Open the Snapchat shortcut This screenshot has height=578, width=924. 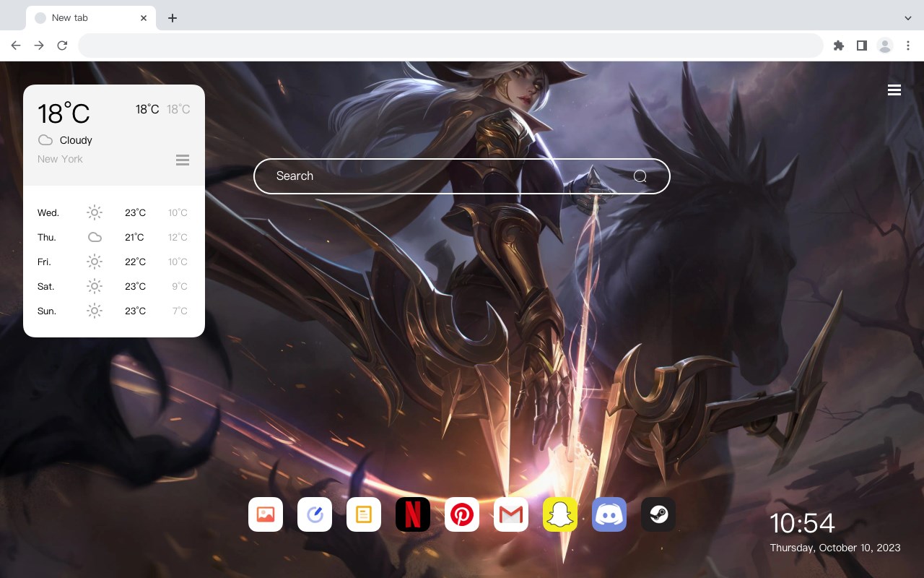click(560, 514)
